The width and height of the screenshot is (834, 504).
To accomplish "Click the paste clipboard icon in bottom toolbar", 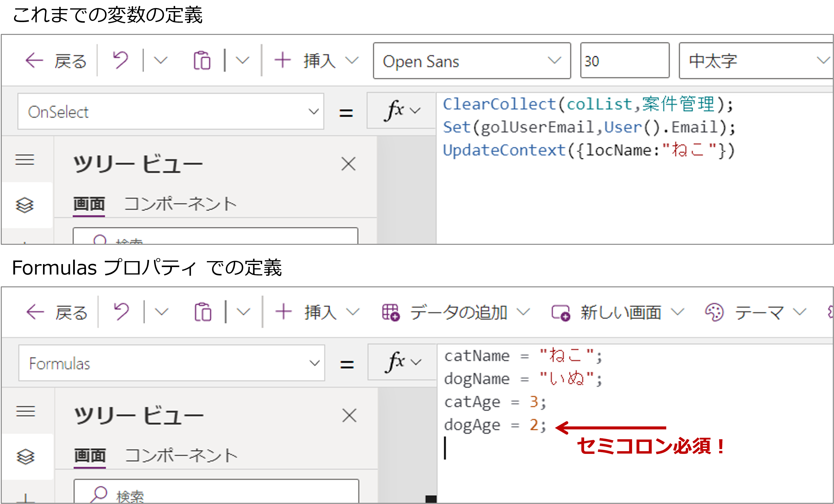I will click(x=203, y=312).
